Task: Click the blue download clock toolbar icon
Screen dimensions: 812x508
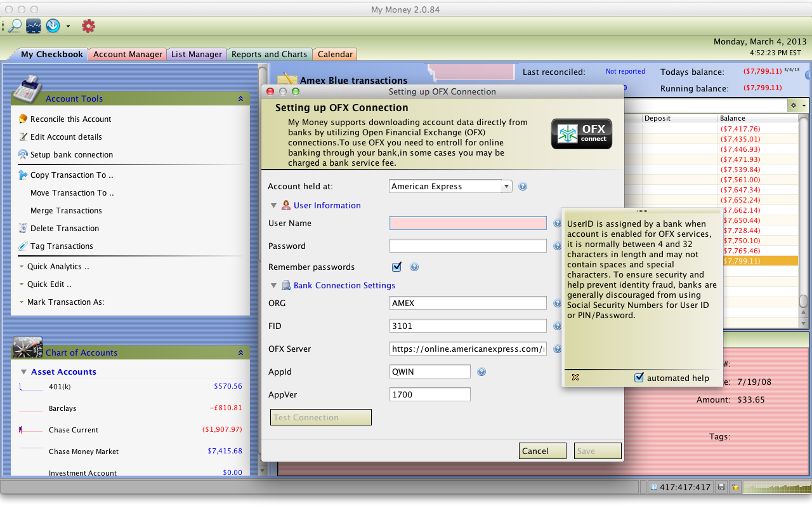Action: coord(53,26)
